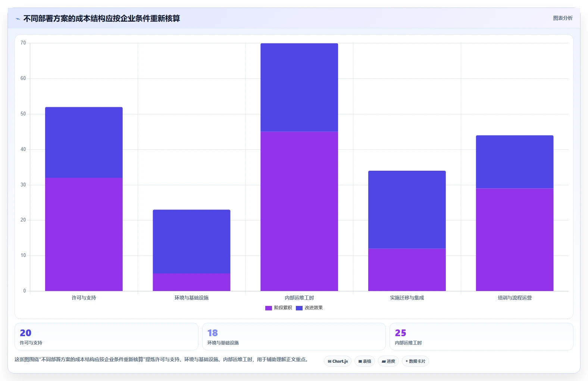Image resolution: width=588 pixels, height=381 pixels.
Task: Click the purple bar segment for 环境与基础设施
Action: pos(191,282)
